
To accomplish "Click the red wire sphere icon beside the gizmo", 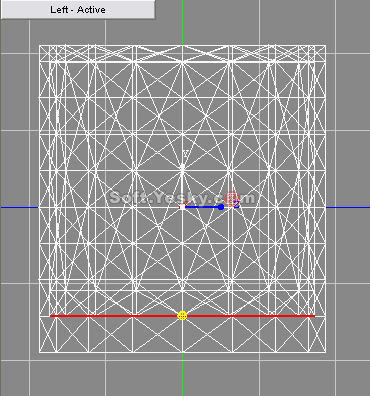I will click(231, 198).
